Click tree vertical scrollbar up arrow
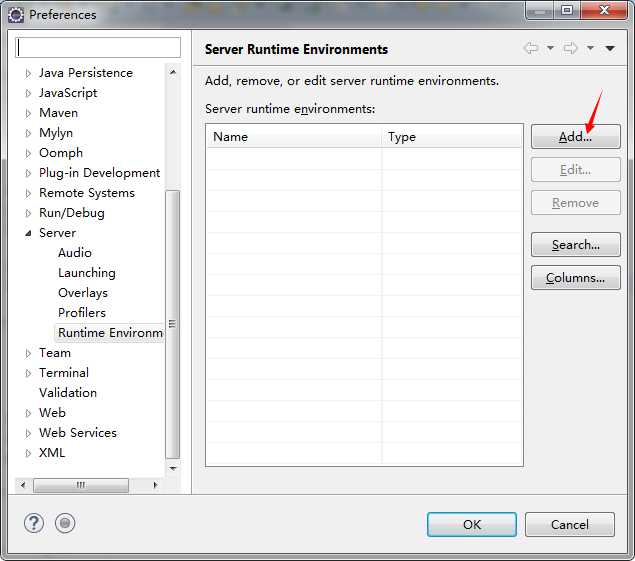Screen dimensions: 635x561 point(173,73)
